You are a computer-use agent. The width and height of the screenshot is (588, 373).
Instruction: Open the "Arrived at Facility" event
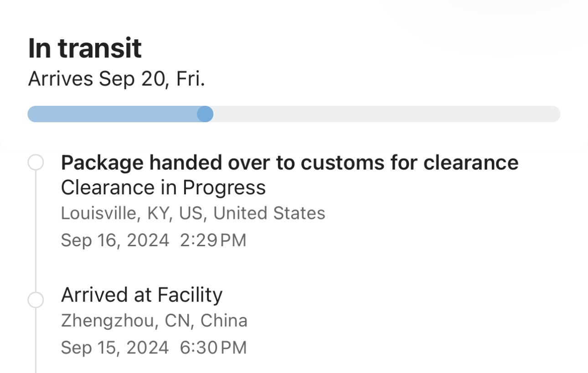142,295
